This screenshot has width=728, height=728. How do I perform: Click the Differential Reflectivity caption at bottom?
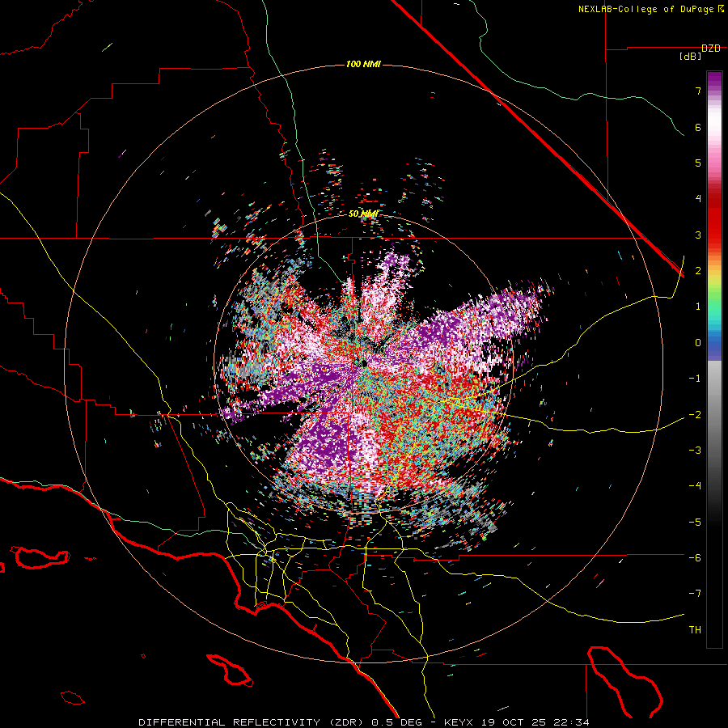[x=364, y=722]
